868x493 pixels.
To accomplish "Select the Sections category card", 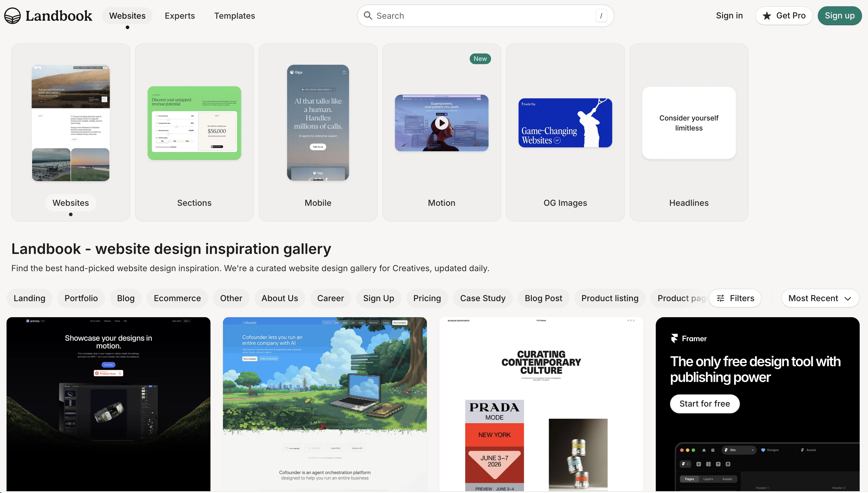I will 194,132.
